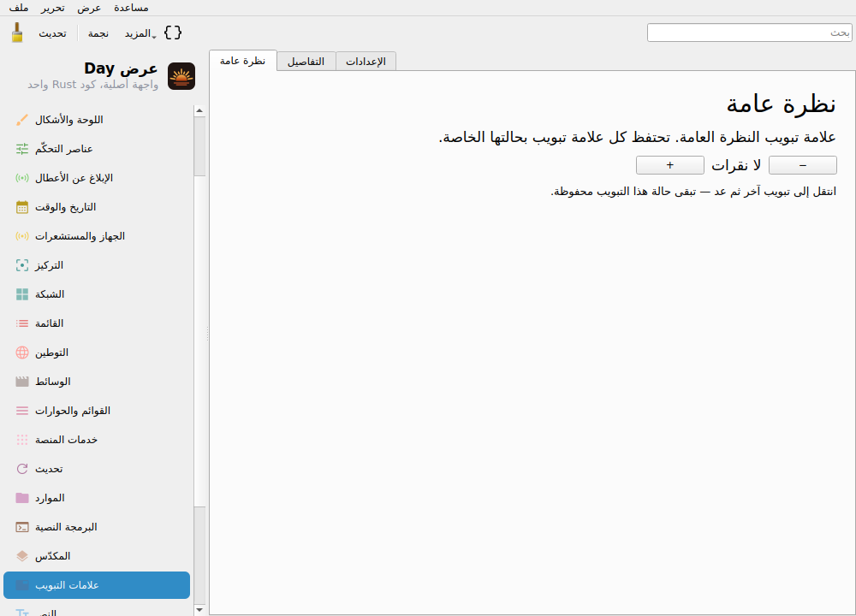Click the calendar icon for التاريخ والوقت
Image resolution: width=856 pixels, height=616 pixels.
tap(22, 207)
